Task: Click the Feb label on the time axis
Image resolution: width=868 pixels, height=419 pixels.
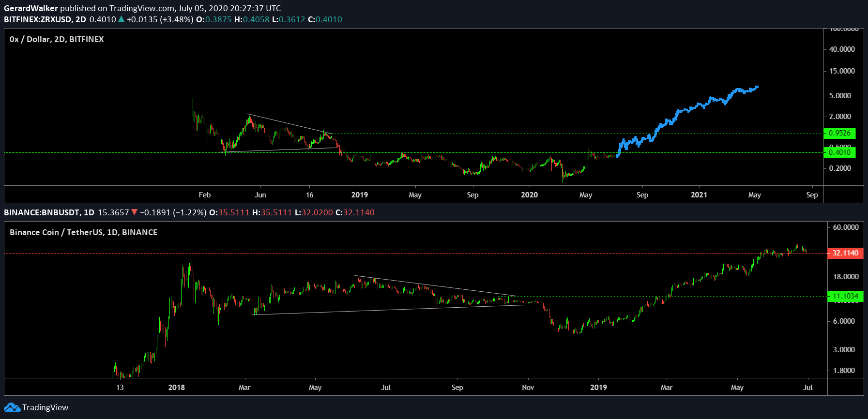Action: (205, 195)
